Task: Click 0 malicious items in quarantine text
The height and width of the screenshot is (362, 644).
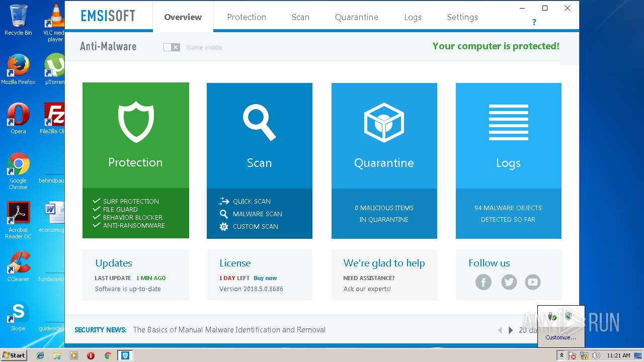Action: (x=384, y=214)
